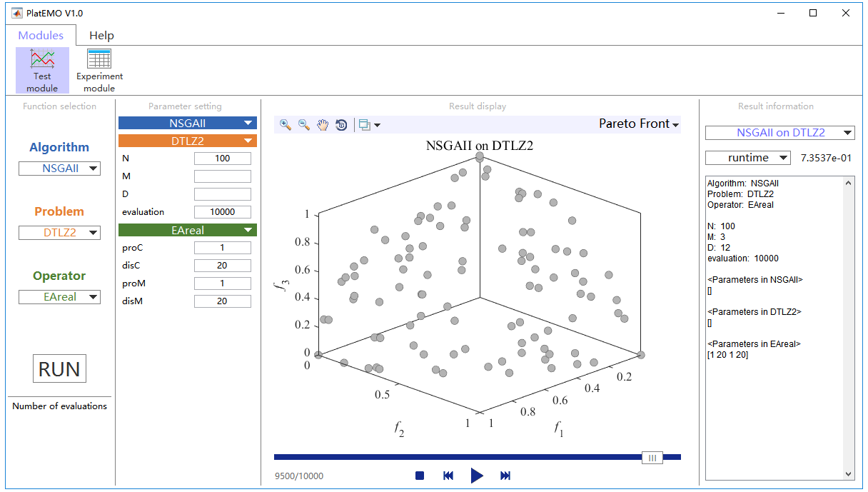Click the disM input field
868x492 pixels.
pos(223,301)
